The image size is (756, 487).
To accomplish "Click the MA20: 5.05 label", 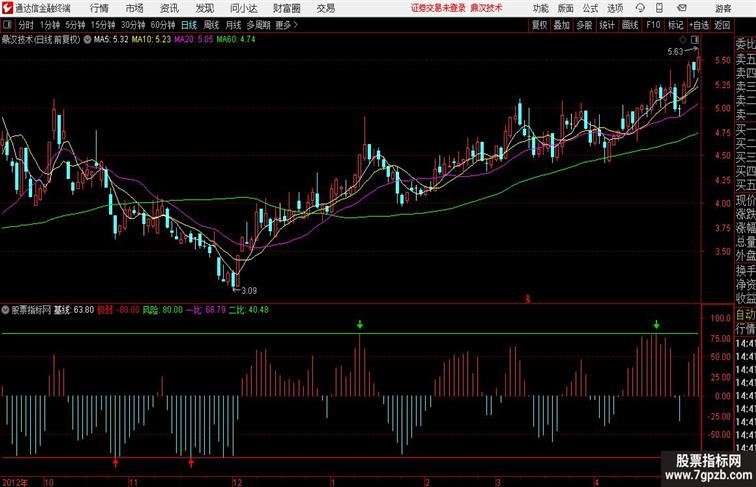I will (193, 40).
